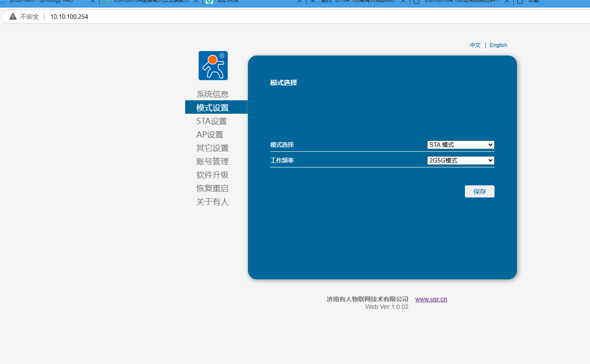Viewport: 590px width, 364px height.
Task: Switch language to English
Action: (498, 45)
